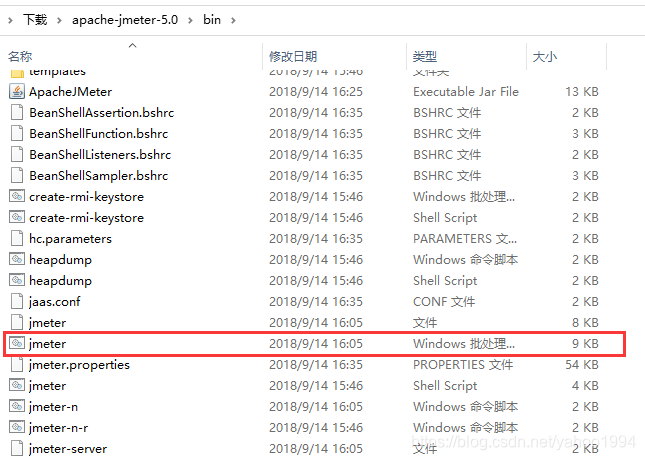Click the hc.parameters file icon
Image resolution: width=645 pixels, height=460 pixels.
(x=17, y=238)
